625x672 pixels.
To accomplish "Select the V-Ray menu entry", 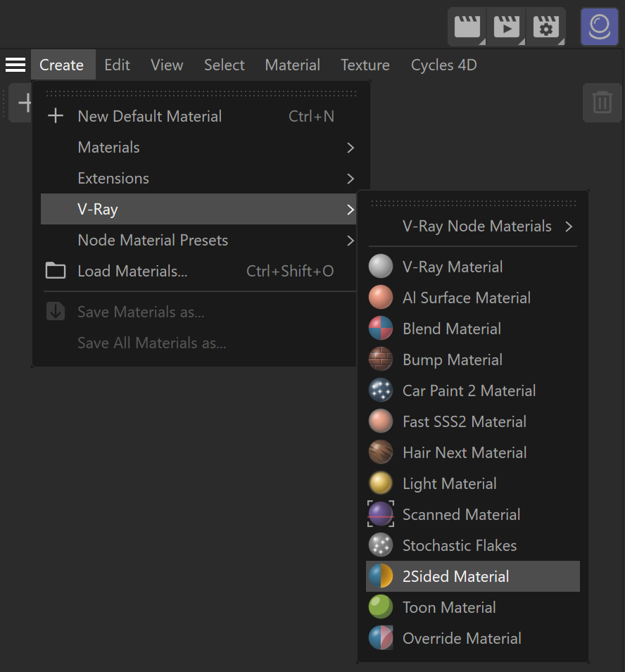I will pos(198,209).
